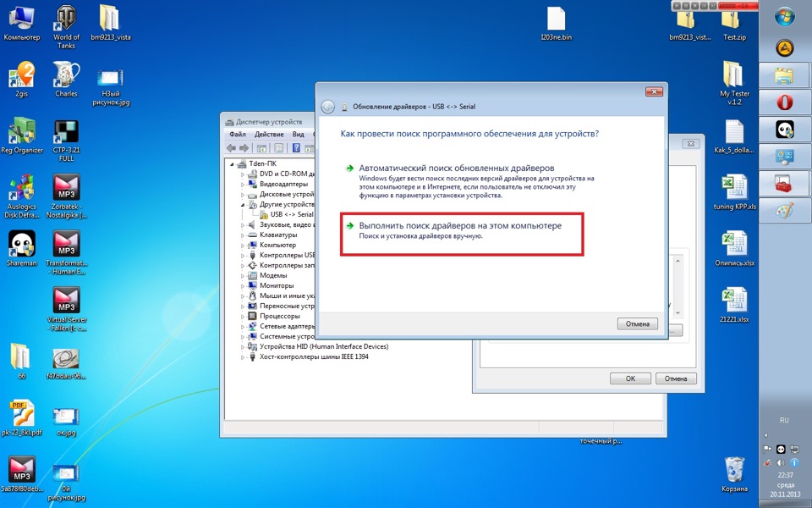Expand Видеоадаптеры node
This screenshot has height=508, width=812.
(243, 184)
